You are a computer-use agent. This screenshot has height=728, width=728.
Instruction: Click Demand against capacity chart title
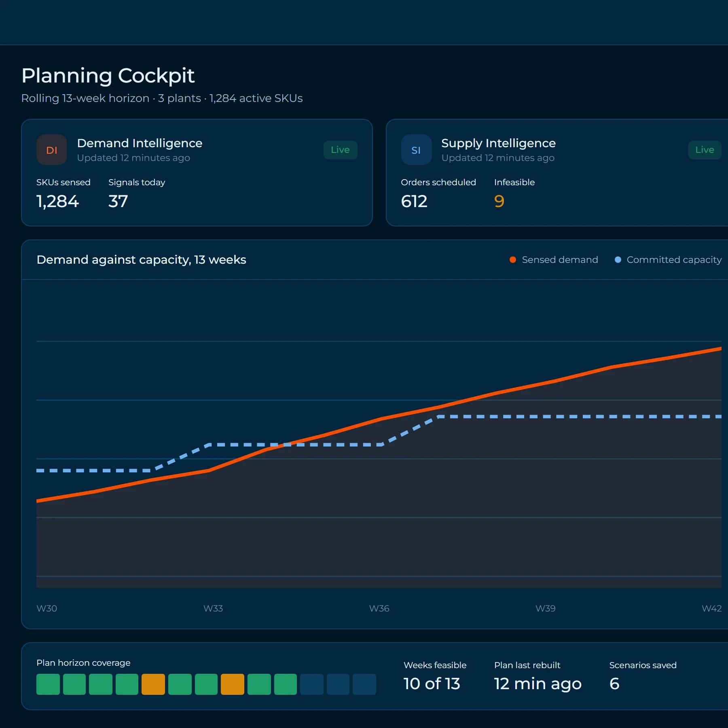click(141, 260)
